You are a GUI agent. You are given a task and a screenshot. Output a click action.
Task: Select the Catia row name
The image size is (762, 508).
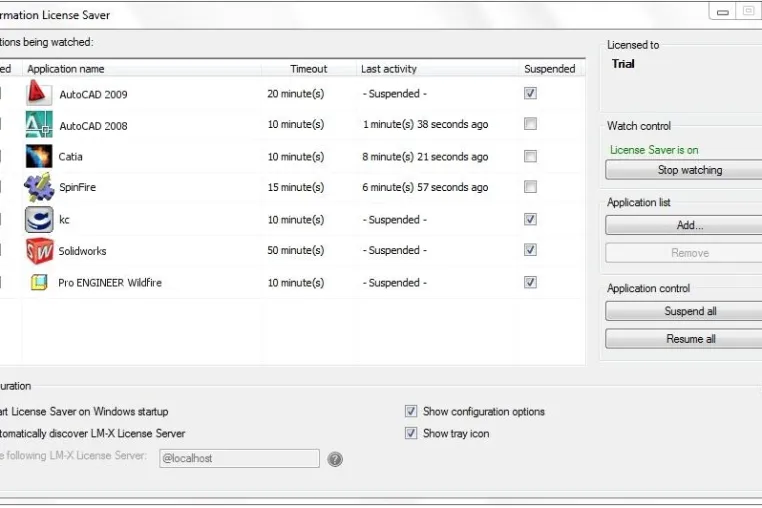(x=70, y=157)
